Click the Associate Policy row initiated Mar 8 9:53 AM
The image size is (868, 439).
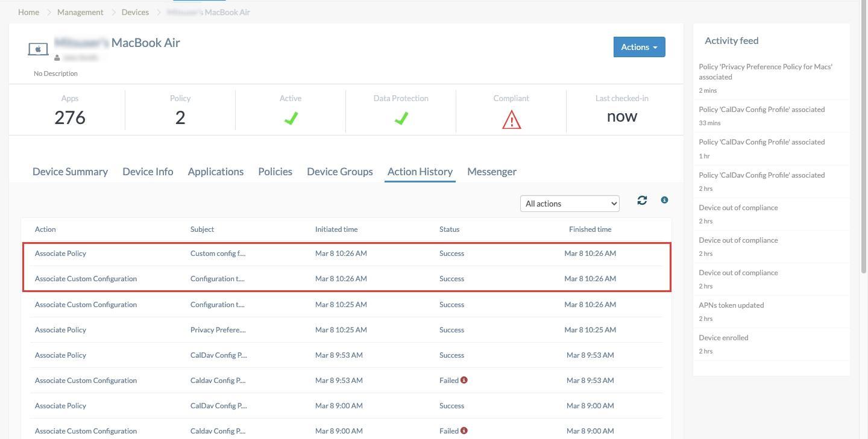tap(346, 355)
